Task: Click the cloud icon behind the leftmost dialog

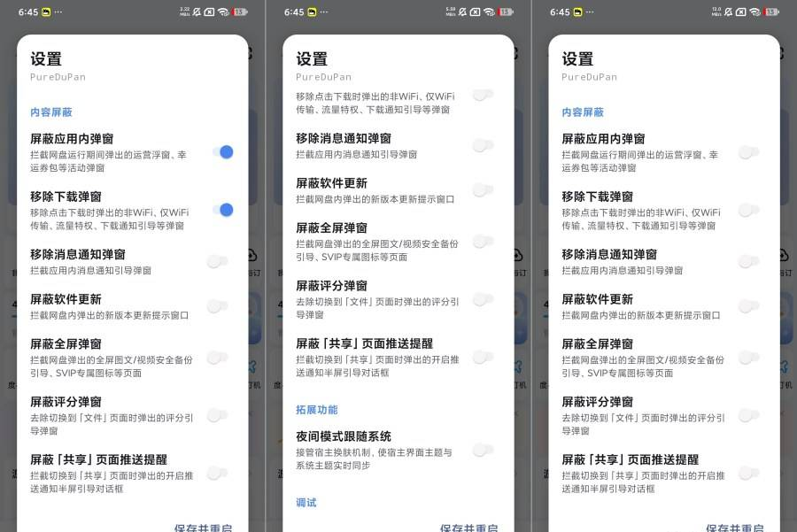Action: click(252, 255)
